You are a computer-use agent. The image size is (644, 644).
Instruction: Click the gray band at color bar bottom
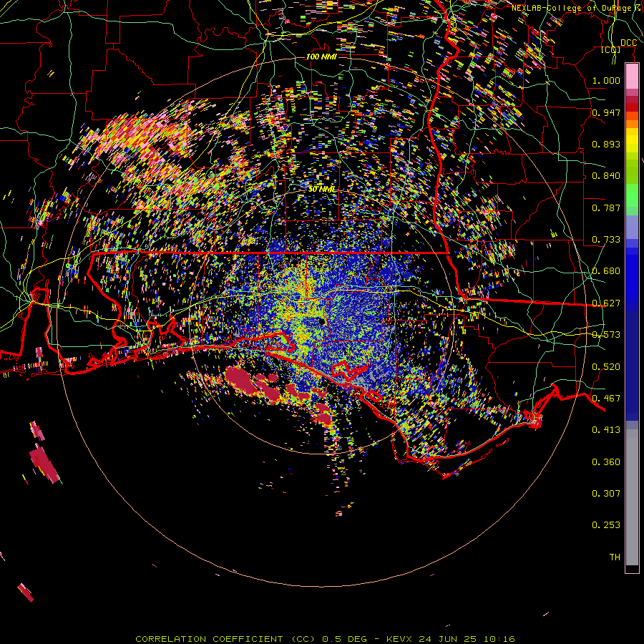click(632, 497)
